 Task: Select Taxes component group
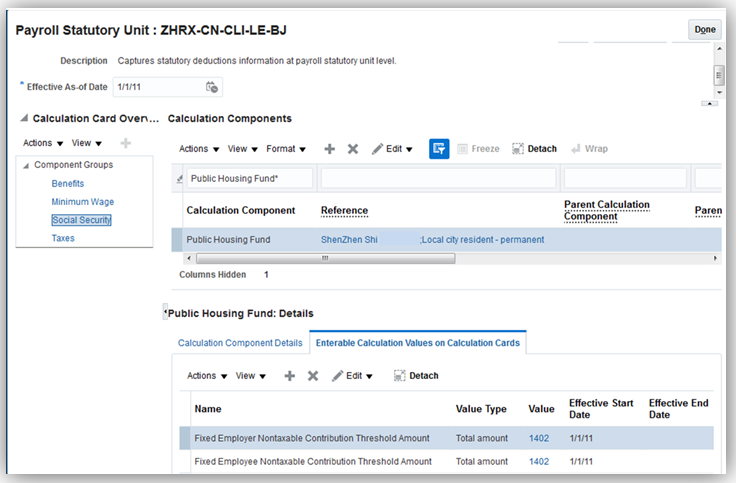(x=63, y=238)
